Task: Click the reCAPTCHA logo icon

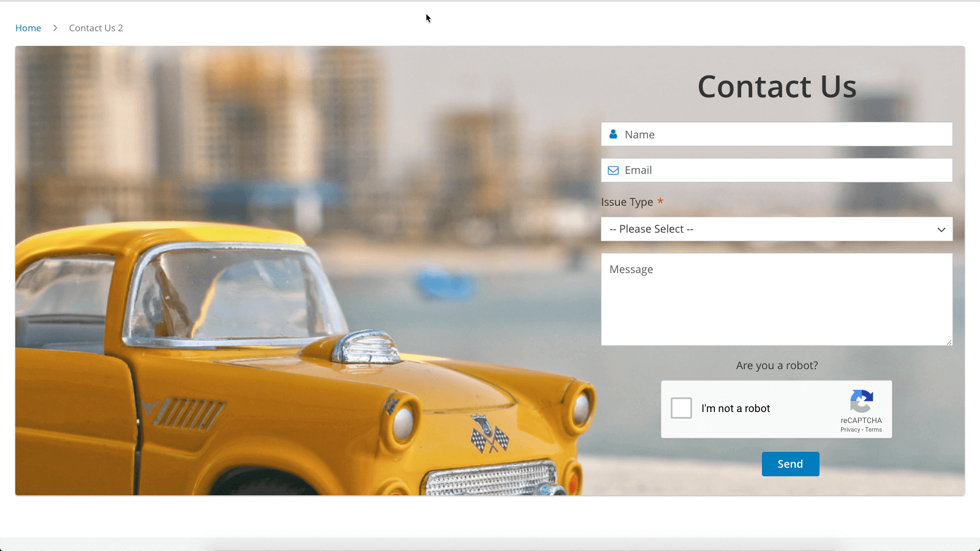Action: [x=862, y=402]
